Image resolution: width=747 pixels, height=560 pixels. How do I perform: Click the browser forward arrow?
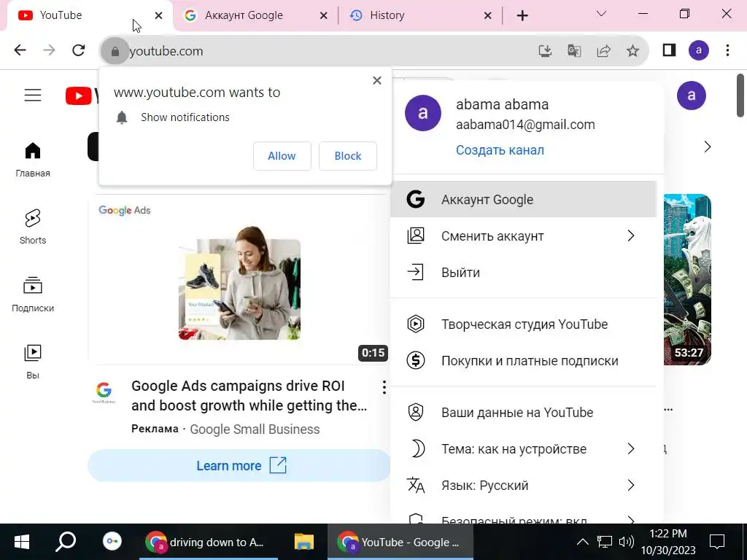point(49,50)
